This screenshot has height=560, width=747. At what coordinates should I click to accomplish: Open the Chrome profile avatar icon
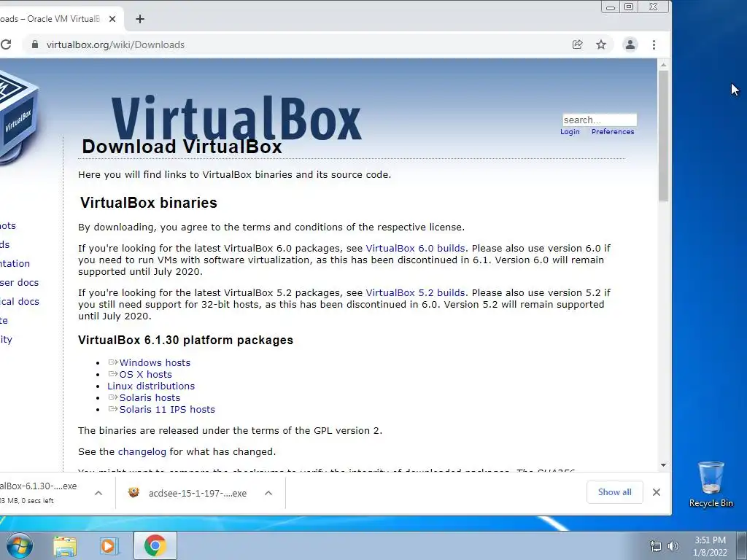630,44
